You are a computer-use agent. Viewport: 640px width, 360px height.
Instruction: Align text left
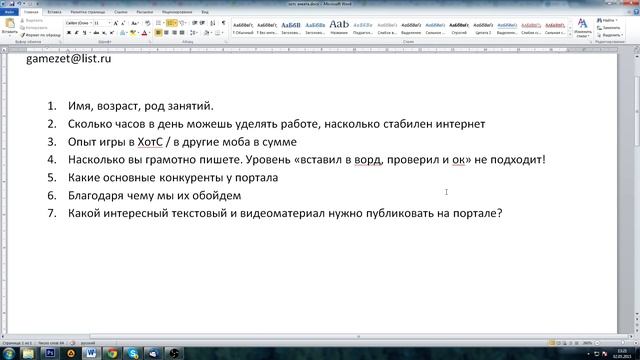[x=158, y=33]
